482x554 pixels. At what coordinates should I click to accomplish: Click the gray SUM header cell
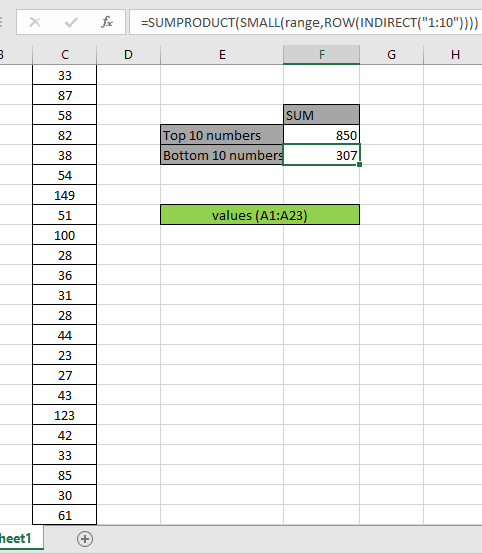click(322, 114)
